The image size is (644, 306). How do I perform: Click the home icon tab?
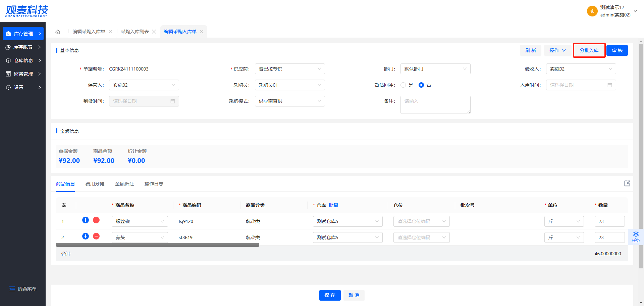click(58, 32)
